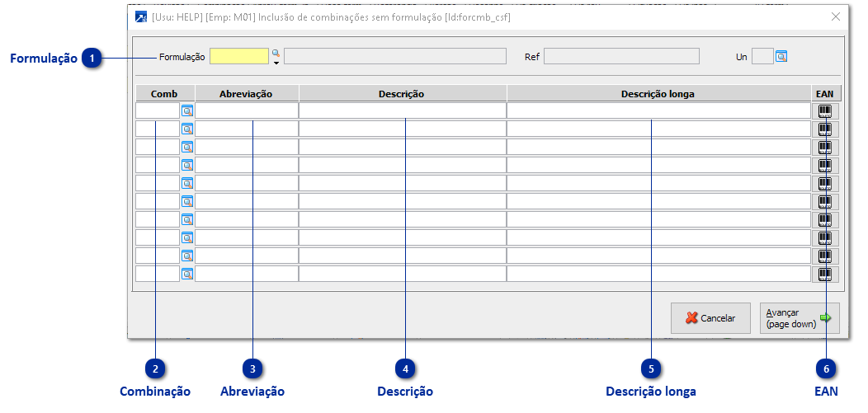The width and height of the screenshot is (868, 413).
Task: Click the Descrição longa cell in first row
Action: point(658,111)
